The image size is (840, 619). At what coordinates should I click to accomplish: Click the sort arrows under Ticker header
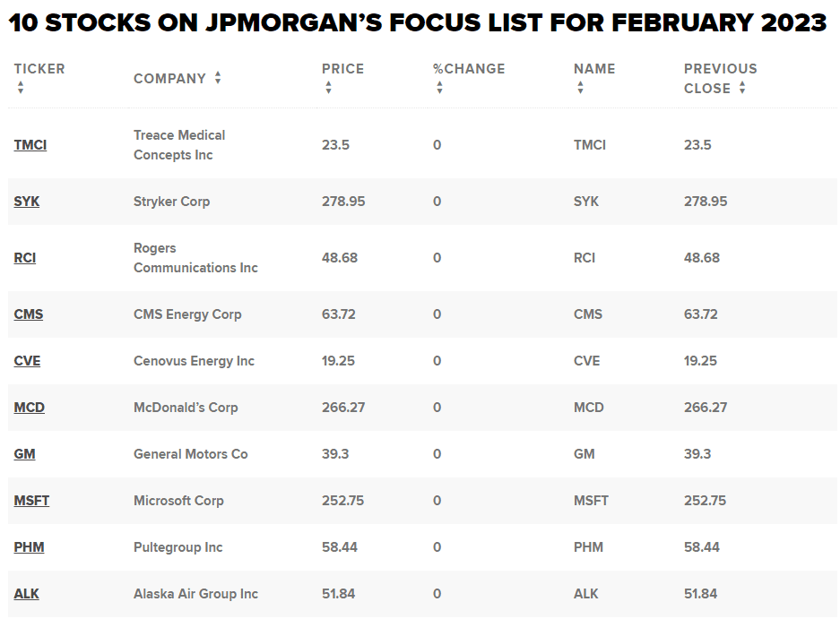21,88
